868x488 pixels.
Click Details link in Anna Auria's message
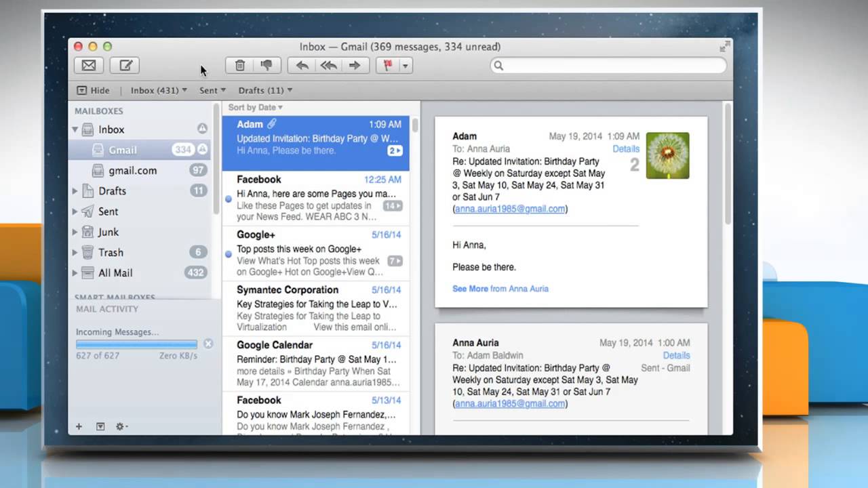pos(676,355)
